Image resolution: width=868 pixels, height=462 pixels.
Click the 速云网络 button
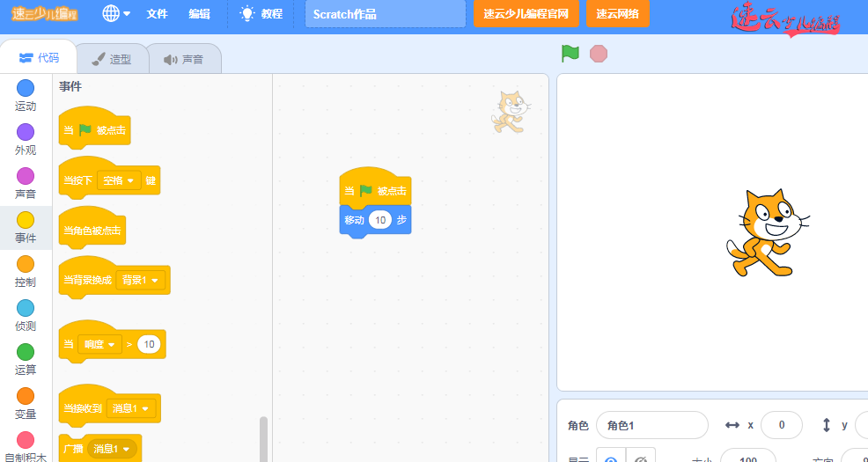pyautogui.click(x=618, y=14)
